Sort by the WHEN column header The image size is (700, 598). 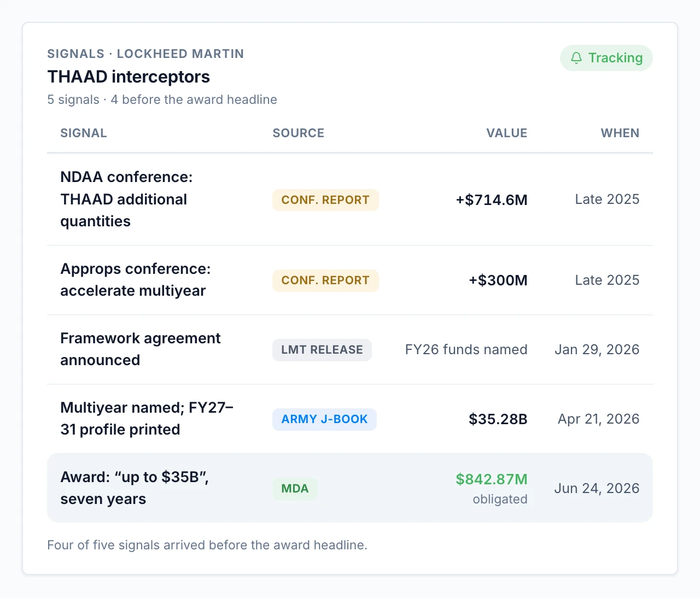tap(620, 133)
